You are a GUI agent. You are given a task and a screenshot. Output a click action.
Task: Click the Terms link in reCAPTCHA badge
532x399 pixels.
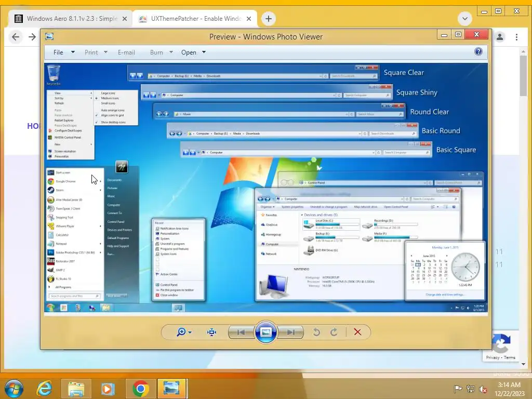pos(509,357)
